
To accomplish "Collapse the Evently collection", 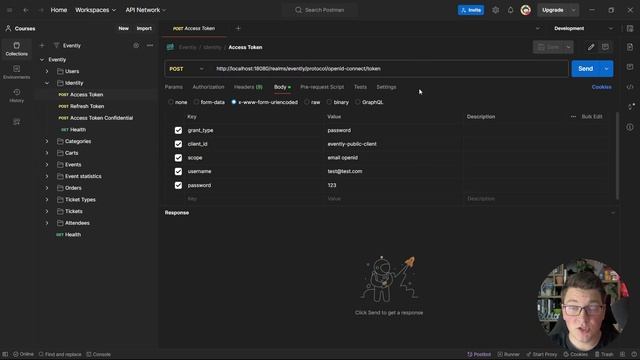I will pyautogui.click(x=42, y=60).
